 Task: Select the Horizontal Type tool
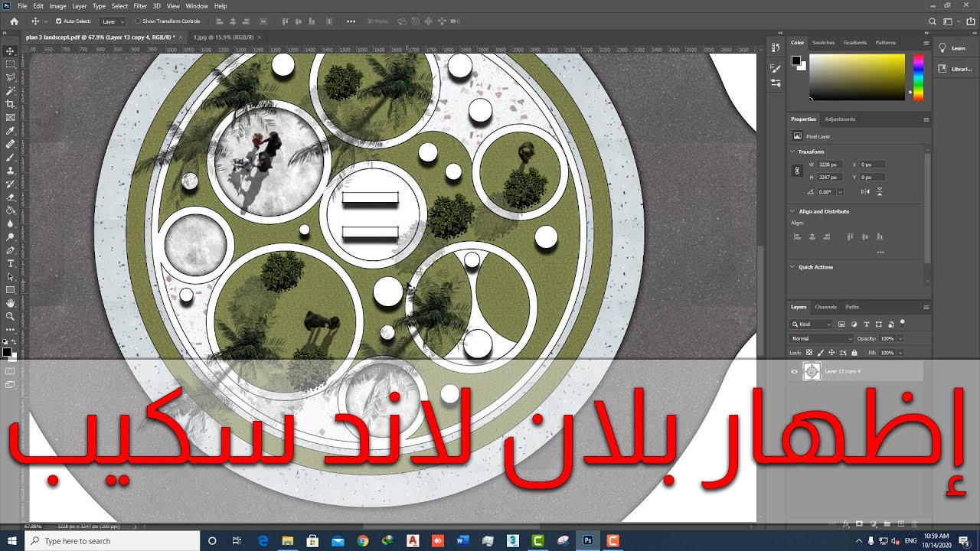(x=10, y=263)
